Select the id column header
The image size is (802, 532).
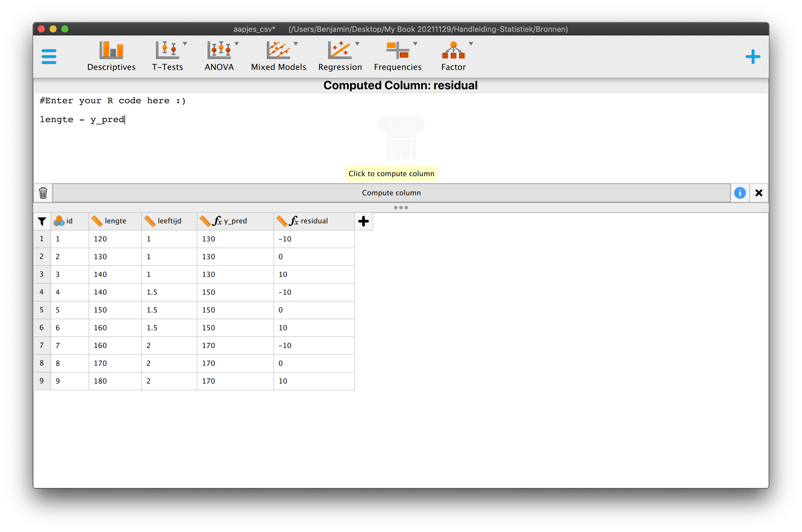tap(70, 221)
